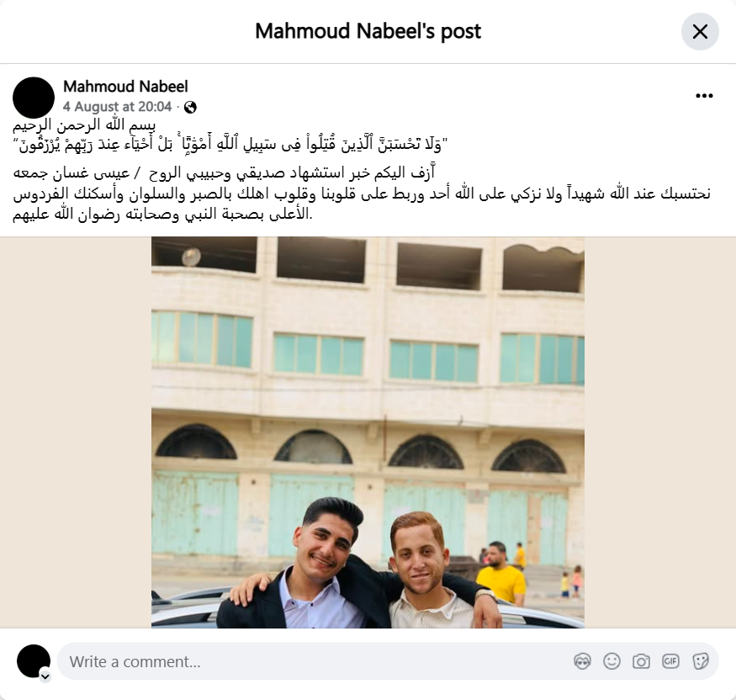
Task: Click the last post line ending رضوان الله عليهم
Action: pos(162,214)
